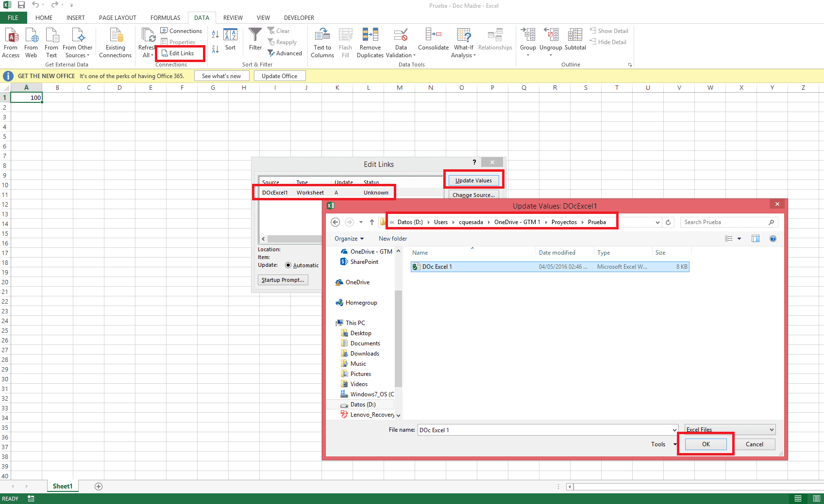Viewport: 824px width, 504px height.
Task: Open Existing Connections
Action: point(115,43)
